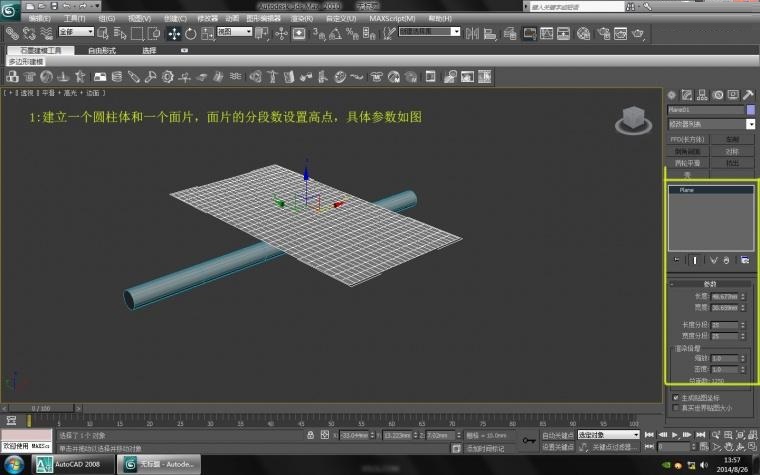Click the Rectangular Selection Region icon
The width and height of the screenshot is (760, 475).
click(x=137, y=33)
